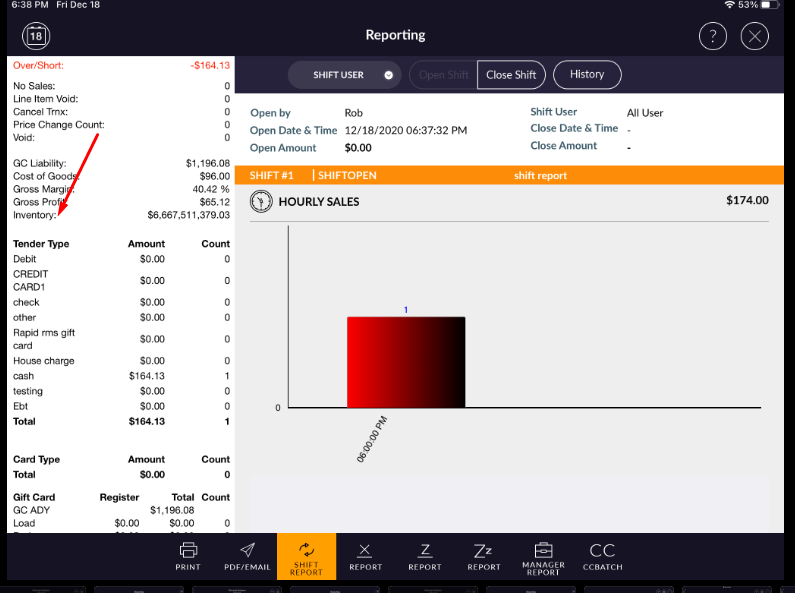Image resolution: width=795 pixels, height=593 pixels.
Task: Click the Over/Short amount line
Action: (120, 65)
